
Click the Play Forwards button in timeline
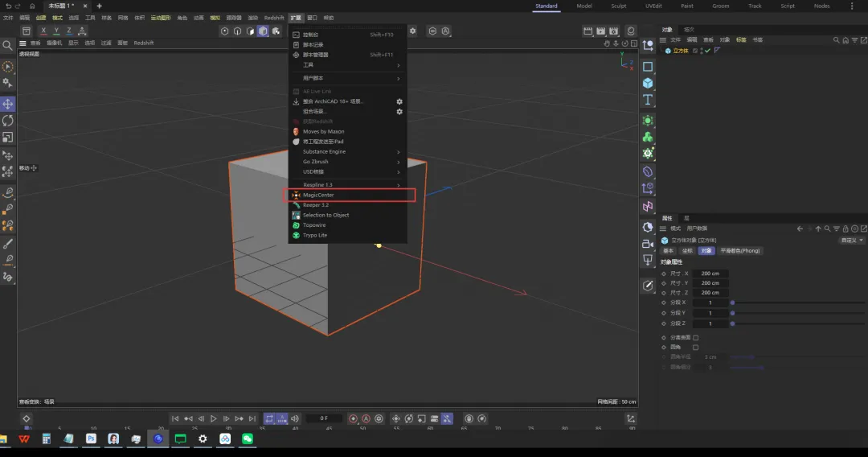(x=214, y=418)
